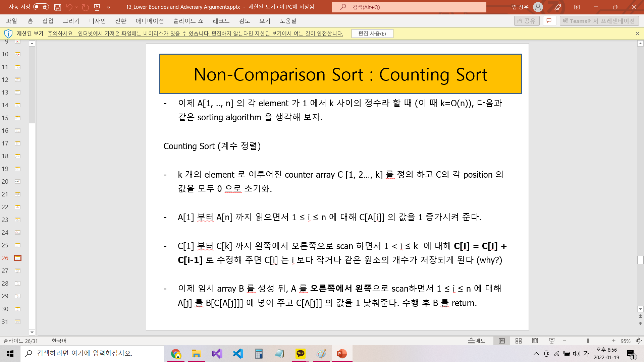Viewport: 644px width, 362px height.
Task: Show hidden system tray icons
Action: [x=536, y=354]
